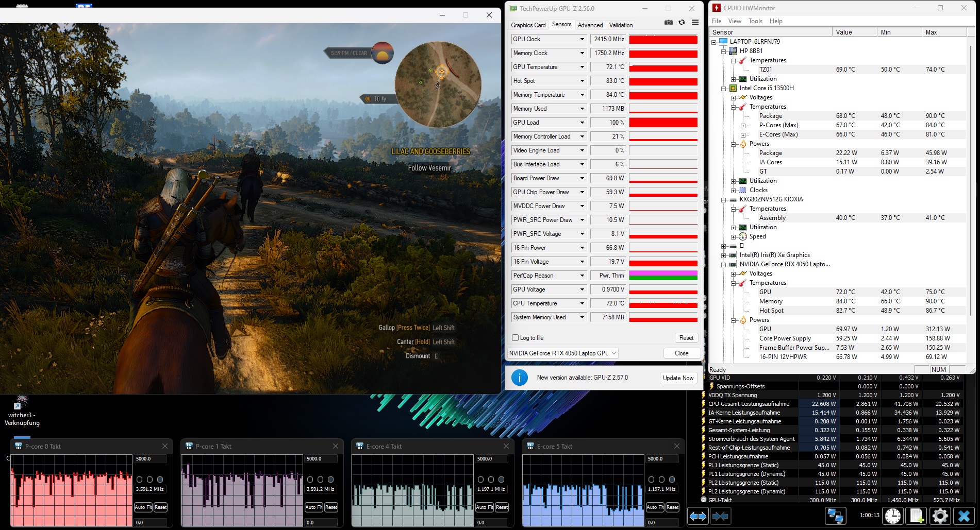The height and width of the screenshot is (530, 980).
Task: Click the PerfCap Reason colored bar
Action: coord(663,276)
